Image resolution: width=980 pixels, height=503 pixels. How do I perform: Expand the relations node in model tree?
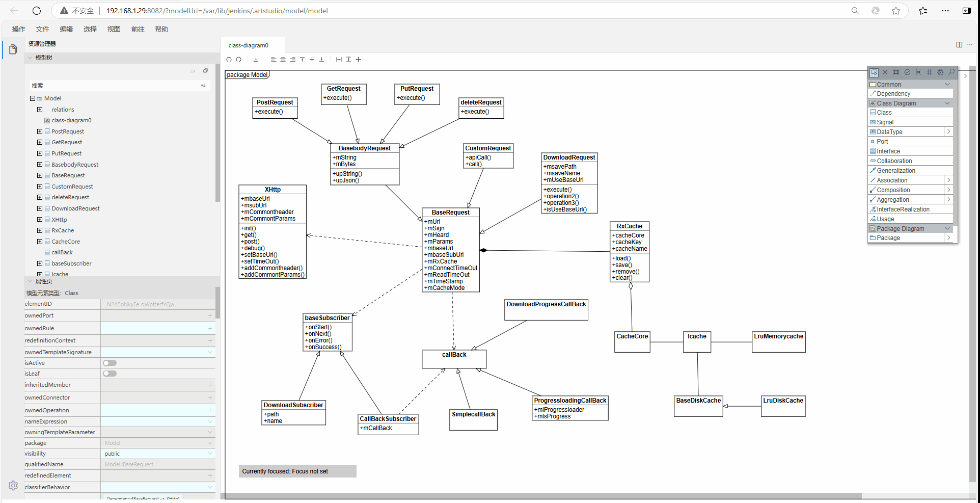click(40, 110)
